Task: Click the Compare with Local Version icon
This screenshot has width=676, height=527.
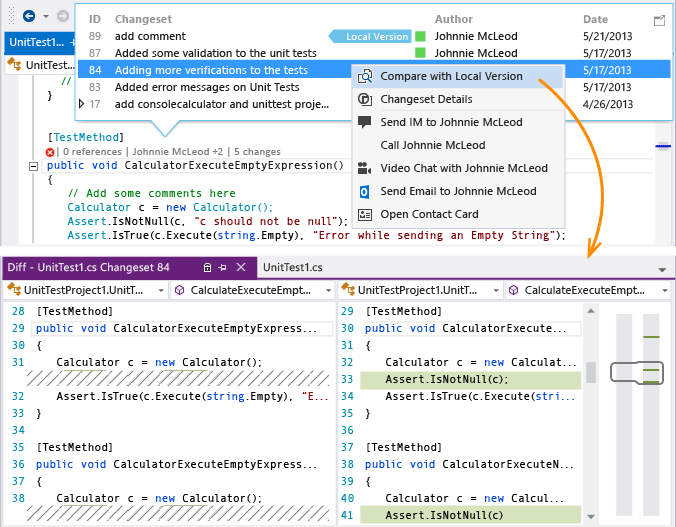Action: [365, 76]
